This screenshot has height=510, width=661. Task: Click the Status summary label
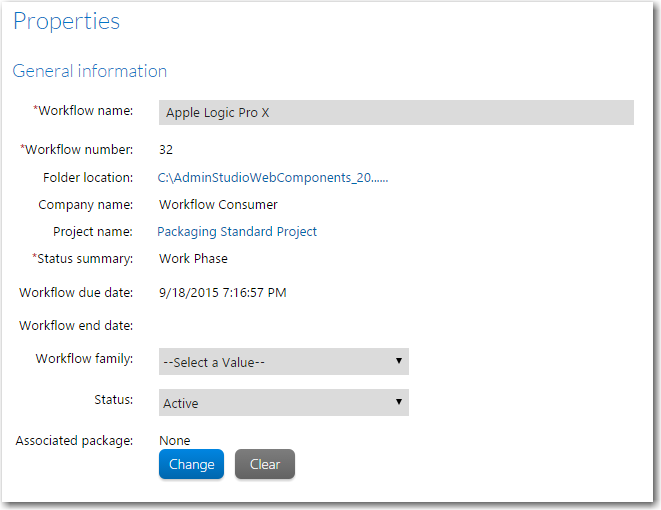(83, 259)
